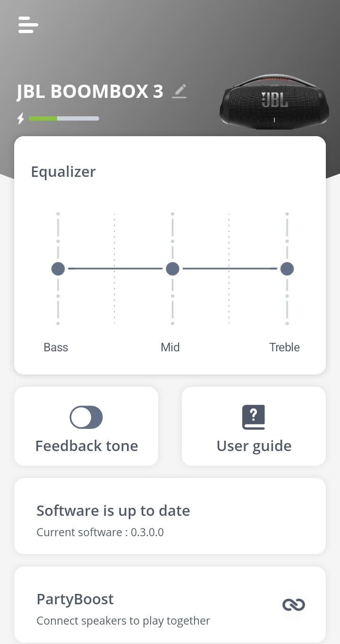Toggle the Feedback tone switch
Screen dimensions: 340x644
pyautogui.click(x=86, y=418)
